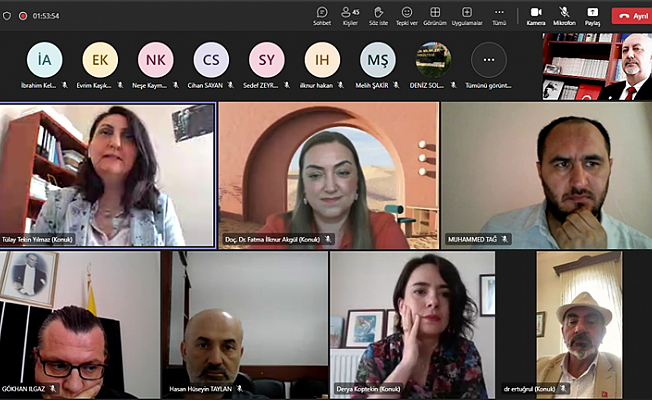Click Tülay Tekin Yılmaz video tile
The image size is (652, 400).
point(108,175)
